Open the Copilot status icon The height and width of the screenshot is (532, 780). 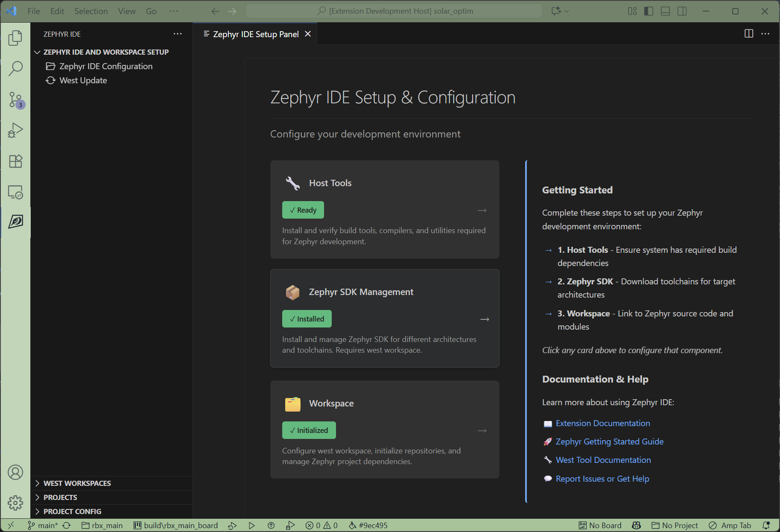(636, 525)
